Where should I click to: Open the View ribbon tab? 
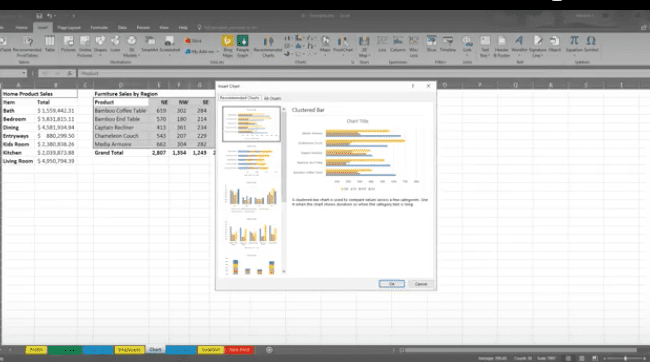tap(164, 28)
